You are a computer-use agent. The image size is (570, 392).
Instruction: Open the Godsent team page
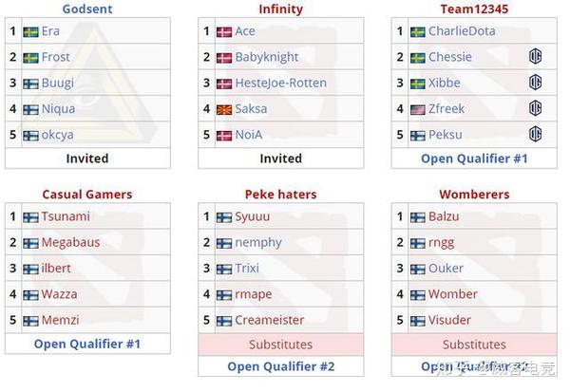(x=87, y=9)
